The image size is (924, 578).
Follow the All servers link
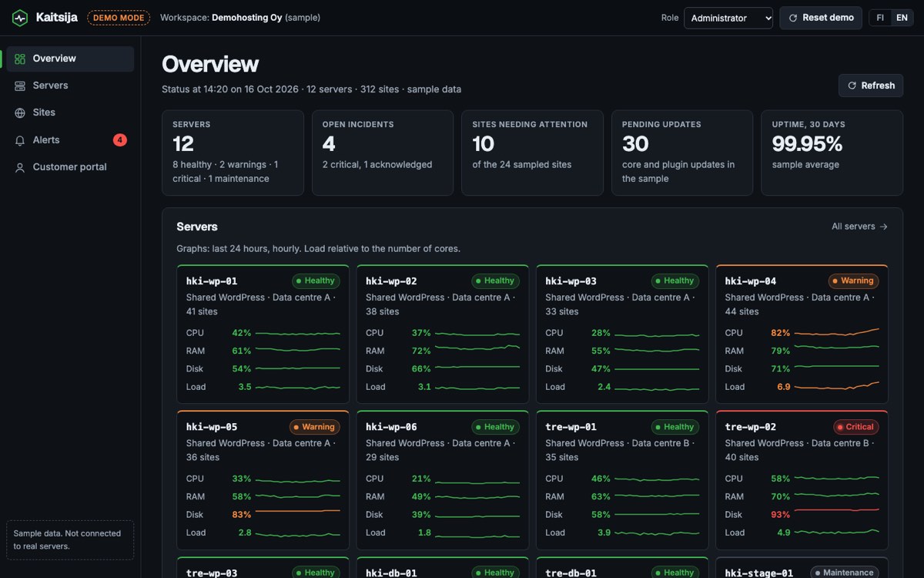[859, 227]
